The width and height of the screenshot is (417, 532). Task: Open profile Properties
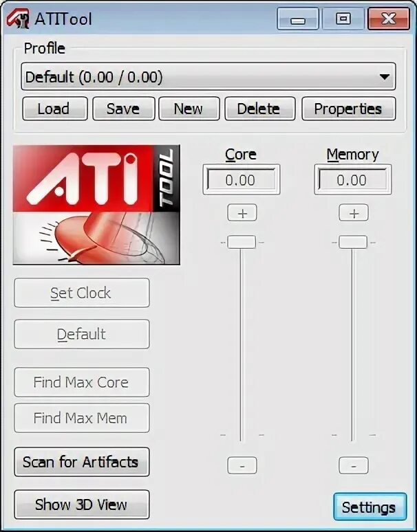click(347, 109)
